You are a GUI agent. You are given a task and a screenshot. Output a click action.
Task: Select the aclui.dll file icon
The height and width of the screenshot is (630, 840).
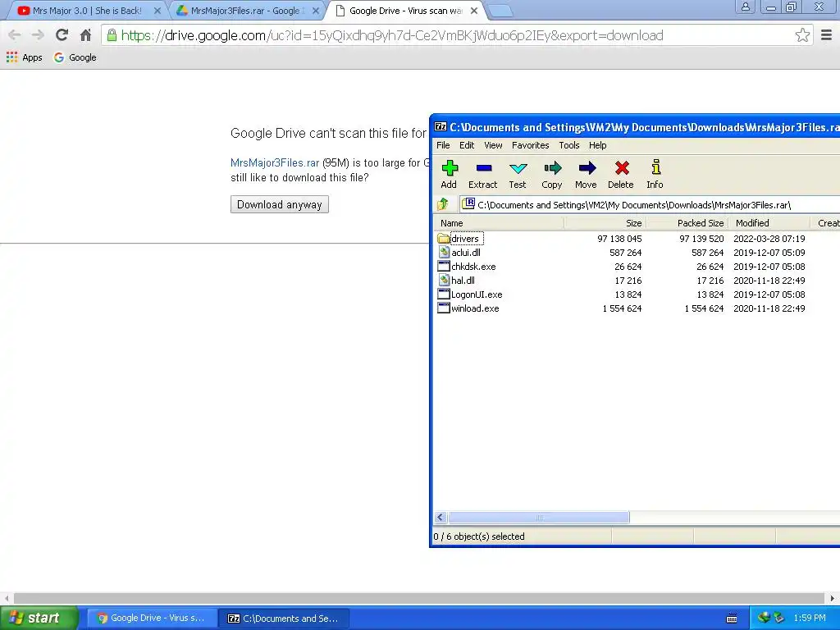coord(444,253)
